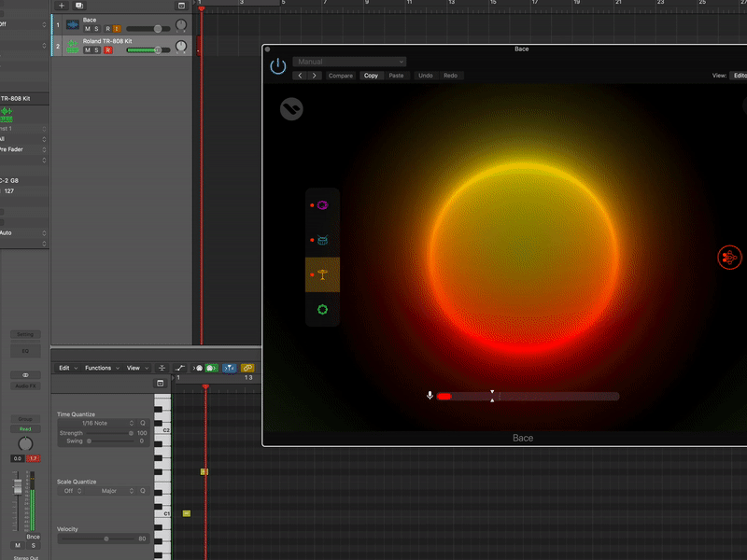Image resolution: width=747 pixels, height=560 pixels.
Task: Click the piano roll inspector options icon
Action: click(160, 384)
